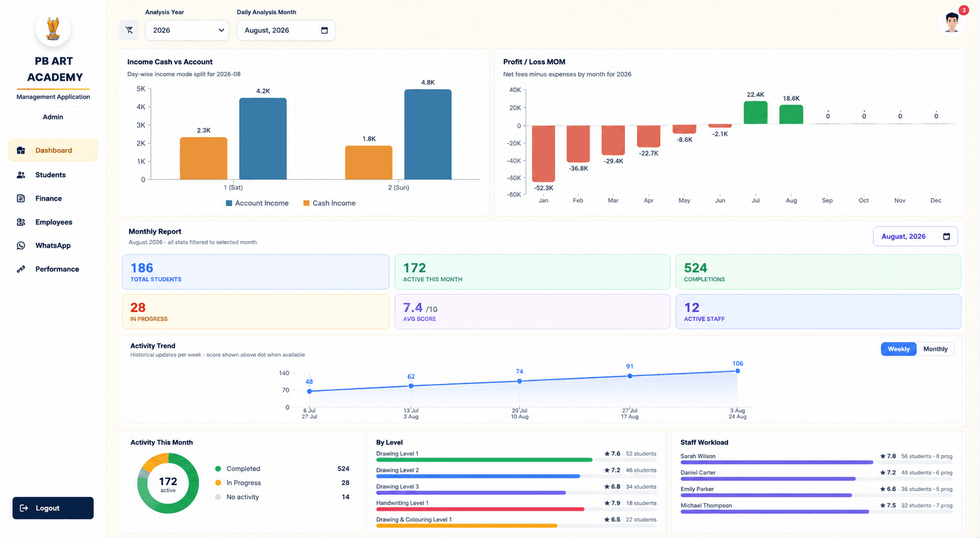This screenshot has height=538, width=980.
Task: Click the PB Art Academy logo
Action: pos(53,29)
